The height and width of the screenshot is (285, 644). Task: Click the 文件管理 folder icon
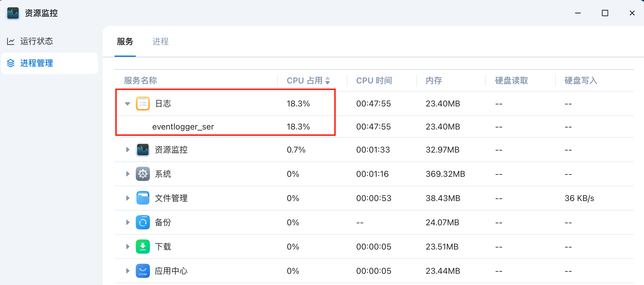point(143,198)
